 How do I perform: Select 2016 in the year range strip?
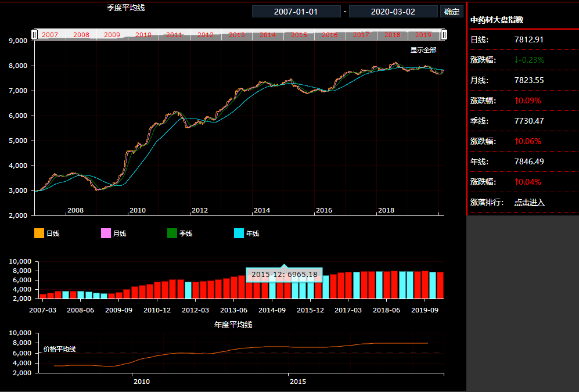click(x=330, y=35)
